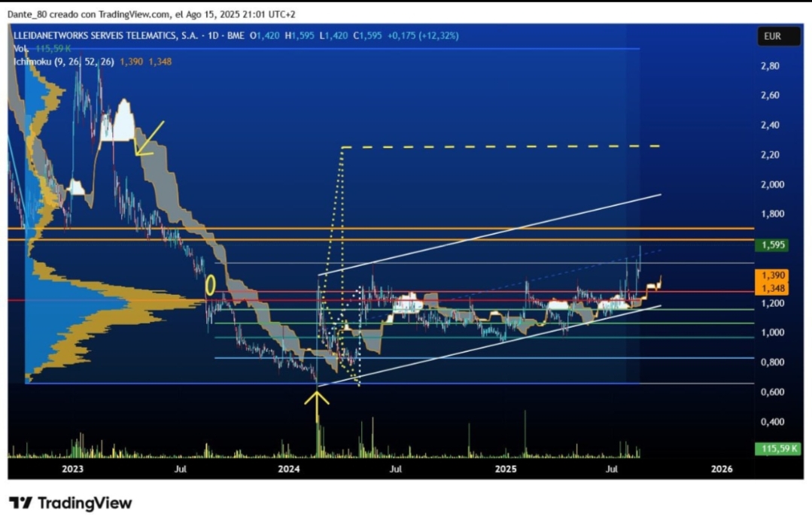Click the Jul label between 2023 and 2024
This screenshot has height=519, width=812.
[180, 469]
